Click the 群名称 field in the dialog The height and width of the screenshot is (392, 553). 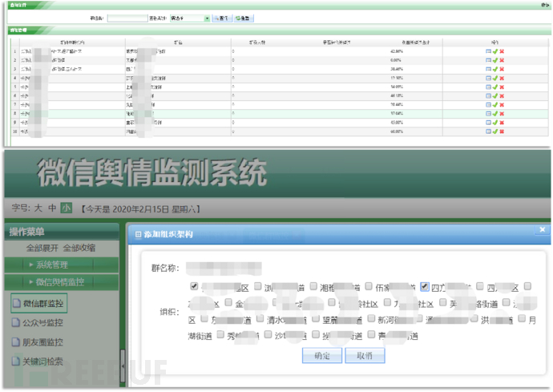click(x=224, y=269)
